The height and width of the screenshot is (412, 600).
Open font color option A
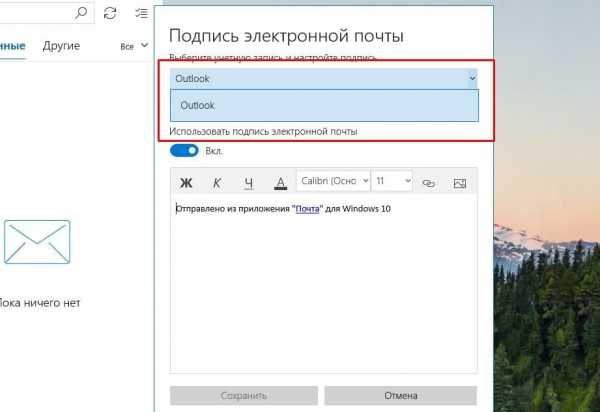tap(280, 183)
